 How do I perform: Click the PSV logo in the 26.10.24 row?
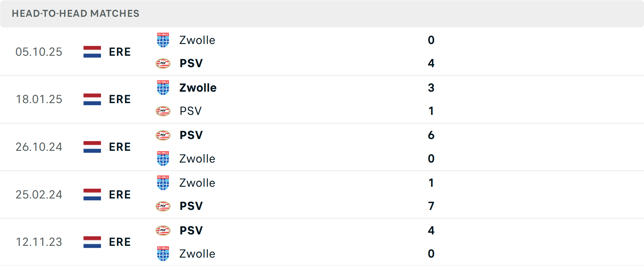(163, 135)
